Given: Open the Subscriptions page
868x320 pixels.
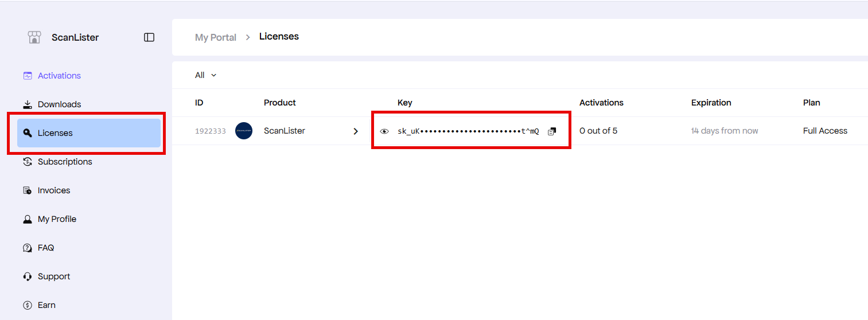Looking at the screenshot, I should coord(64,162).
